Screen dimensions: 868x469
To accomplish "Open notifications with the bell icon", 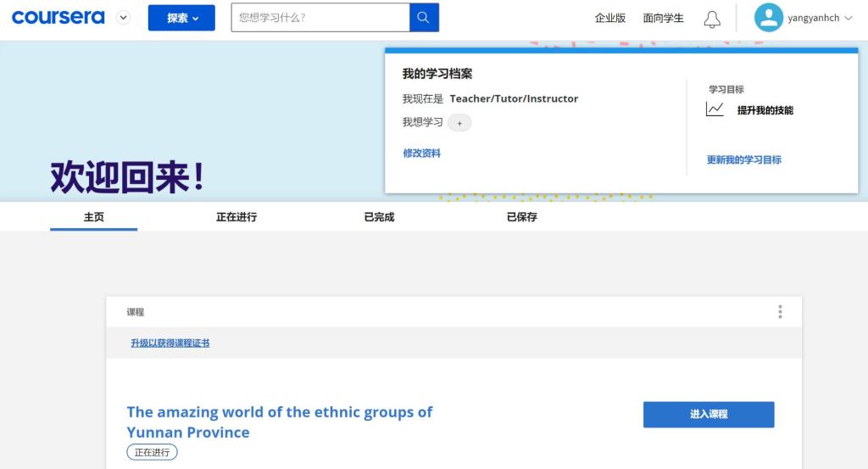I will [x=712, y=19].
